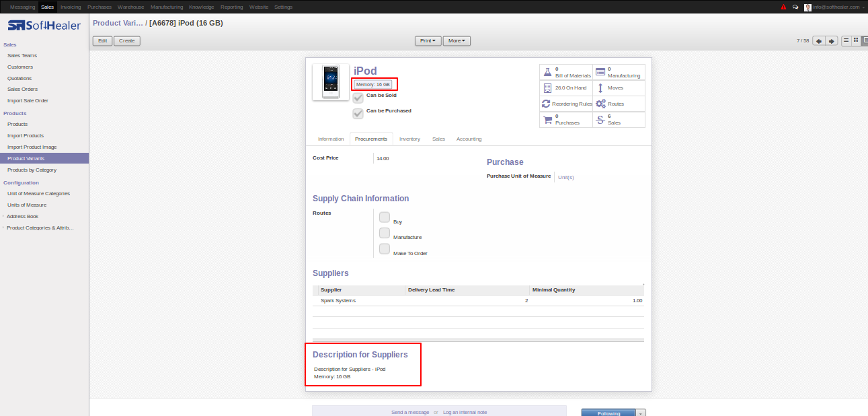Go to next record arrow
868x416 pixels.
click(x=832, y=41)
